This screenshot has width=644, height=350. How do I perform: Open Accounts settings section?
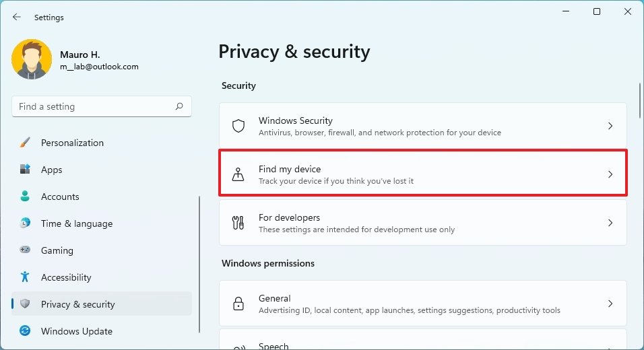click(x=60, y=197)
